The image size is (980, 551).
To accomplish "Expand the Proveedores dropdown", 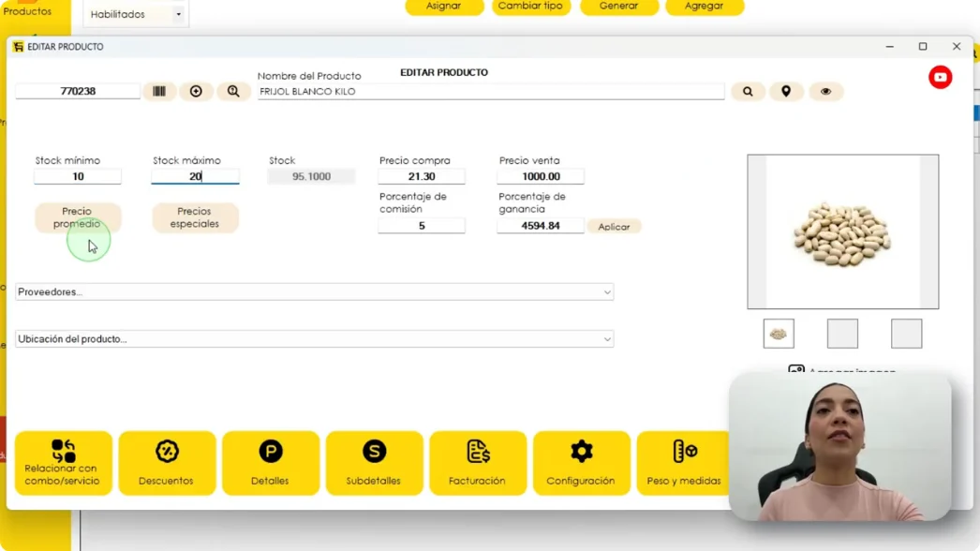I will 315,292.
